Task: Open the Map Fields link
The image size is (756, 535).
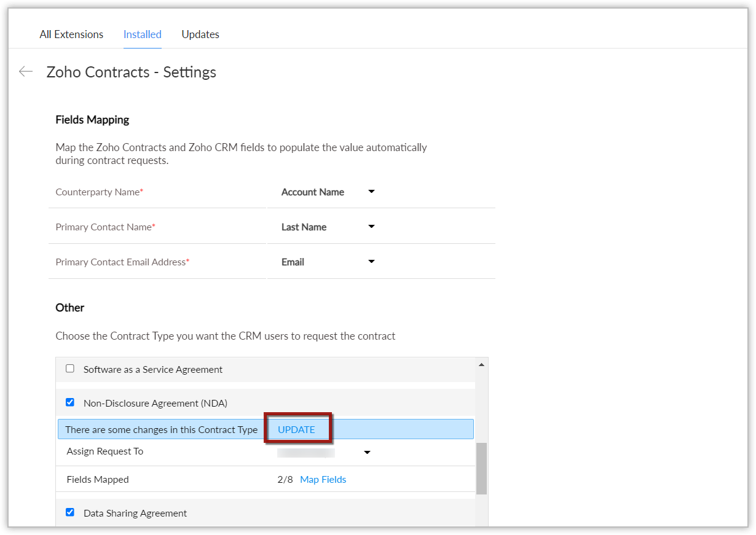Action: pyautogui.click(x=323, y=480)
